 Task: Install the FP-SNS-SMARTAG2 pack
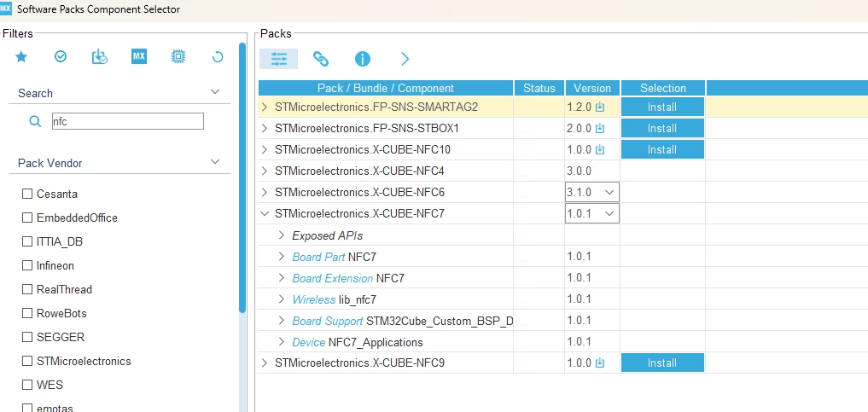pos(662,107)
